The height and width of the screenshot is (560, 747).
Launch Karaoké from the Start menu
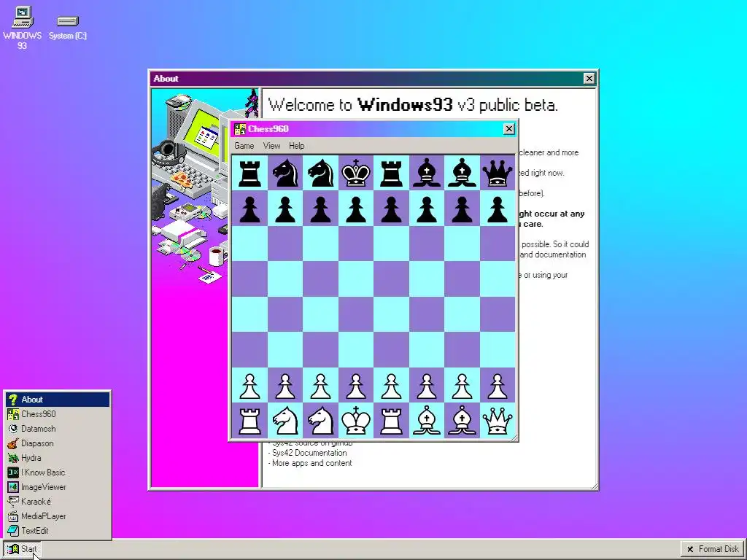tap(58, 502)
